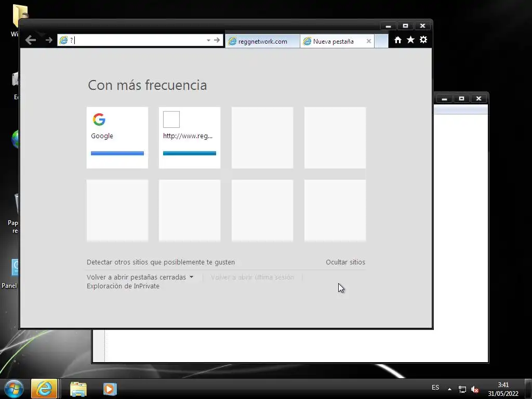Click the reg tile activity bar

[x=190, y=153]
